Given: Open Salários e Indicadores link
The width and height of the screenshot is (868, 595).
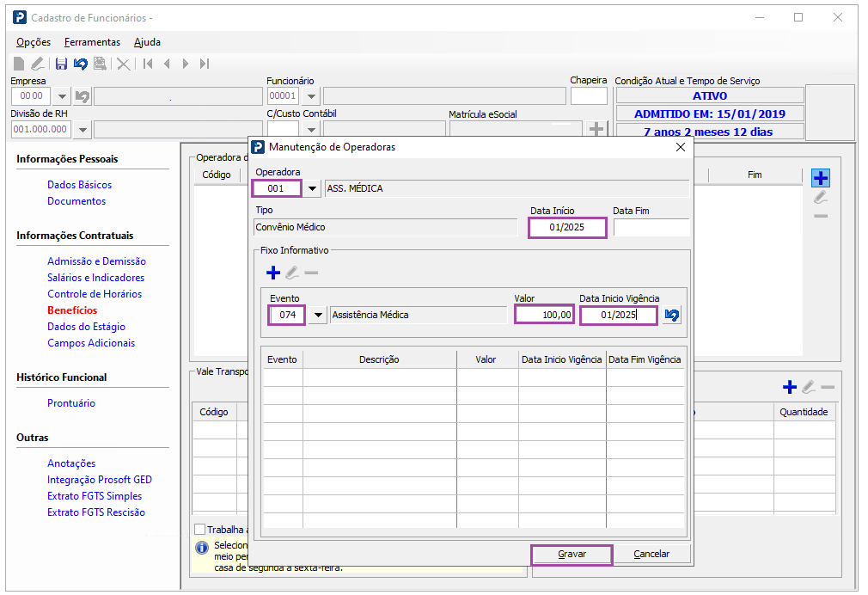Looking at the screenshot, I should 95,278.
